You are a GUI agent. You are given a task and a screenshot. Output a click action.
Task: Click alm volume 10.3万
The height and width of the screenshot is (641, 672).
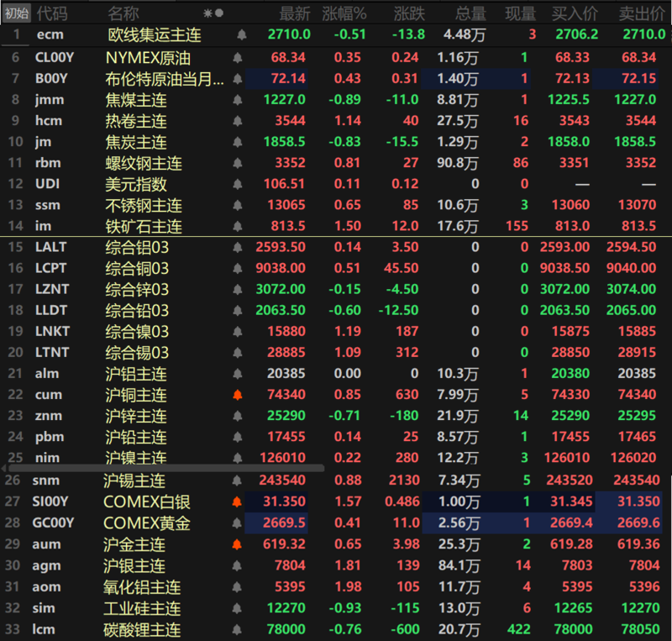click(x=457, y=374)
